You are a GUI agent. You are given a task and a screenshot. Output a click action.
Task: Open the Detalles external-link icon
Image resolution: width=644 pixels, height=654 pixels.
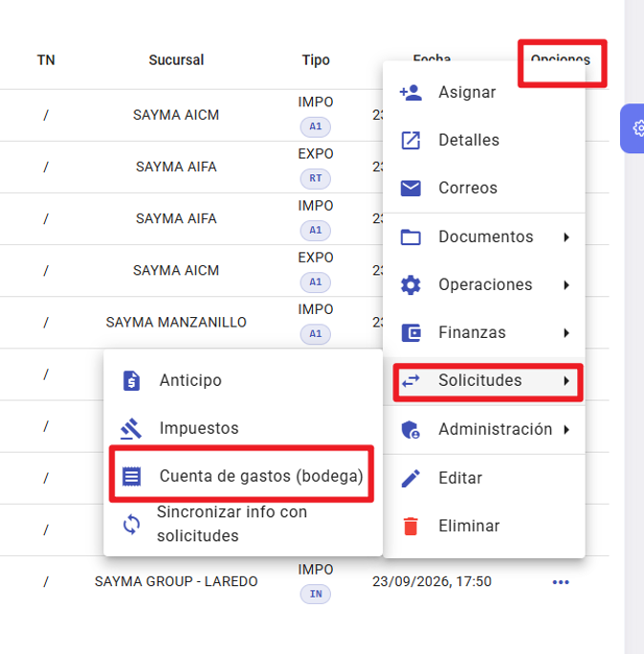pyautogui.click(x=411, y=140)
